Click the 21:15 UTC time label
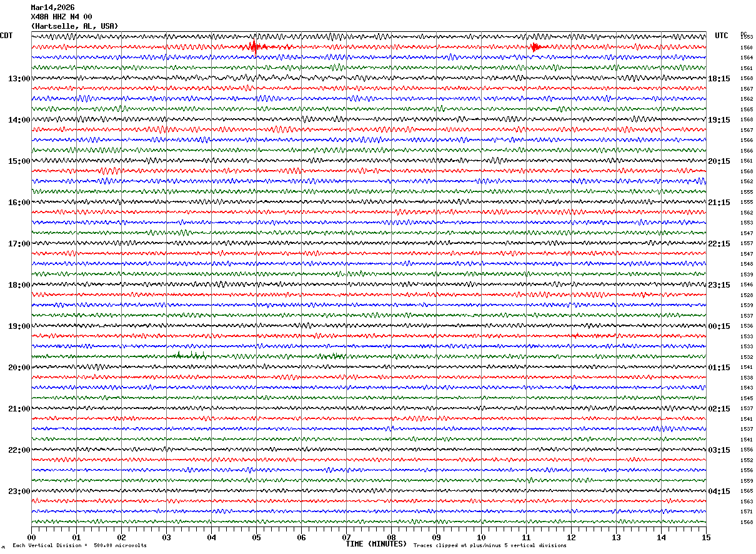 719,203
